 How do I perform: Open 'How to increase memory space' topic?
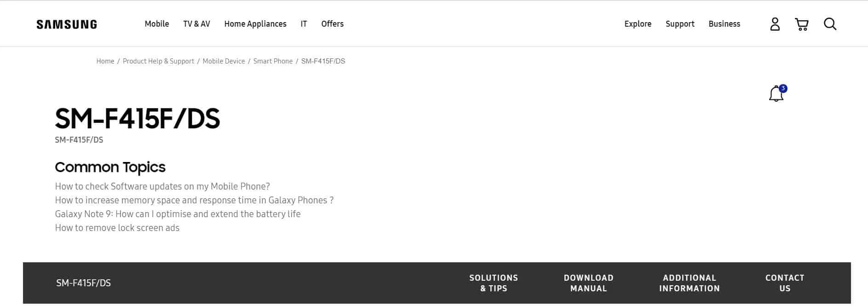point(194,200)
